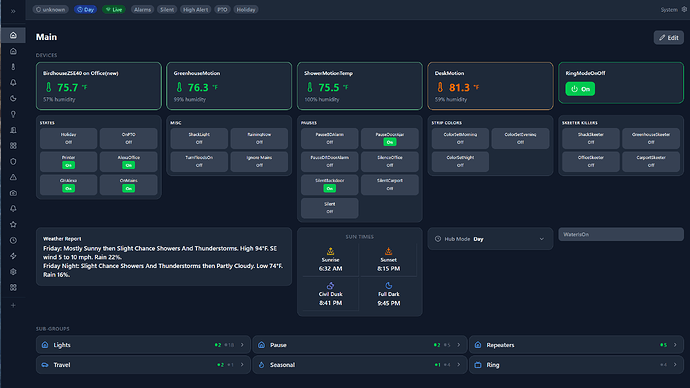This screenshot has height=388, width=690.
Task: Toggle the Silent tile under Pauses
Action: (330, 208)
